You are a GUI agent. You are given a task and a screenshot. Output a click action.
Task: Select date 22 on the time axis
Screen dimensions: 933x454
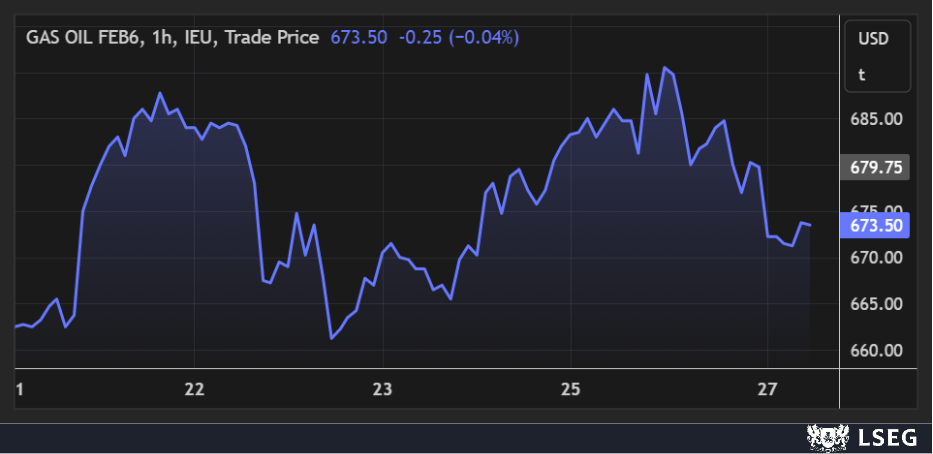(195, 389)
